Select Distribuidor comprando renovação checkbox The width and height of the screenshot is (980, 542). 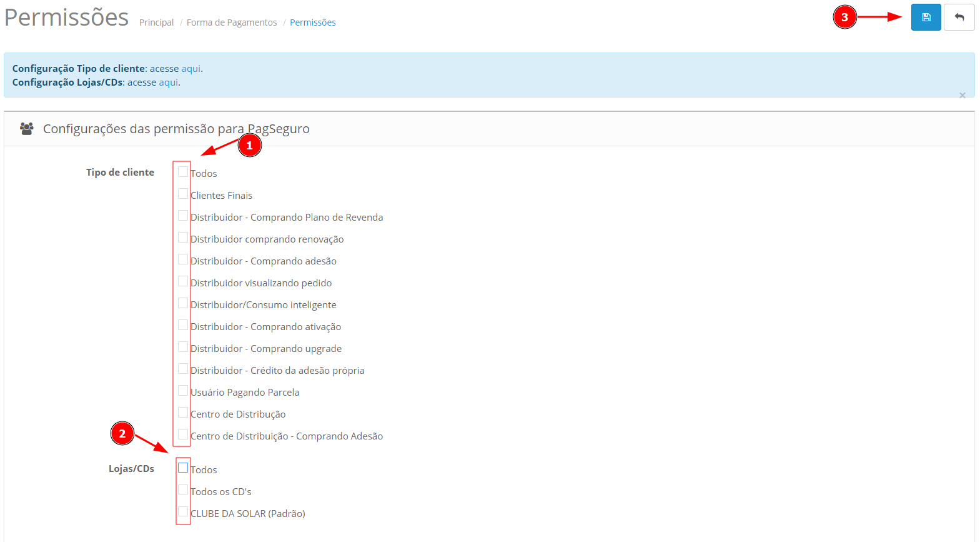[x=183, y=238]
